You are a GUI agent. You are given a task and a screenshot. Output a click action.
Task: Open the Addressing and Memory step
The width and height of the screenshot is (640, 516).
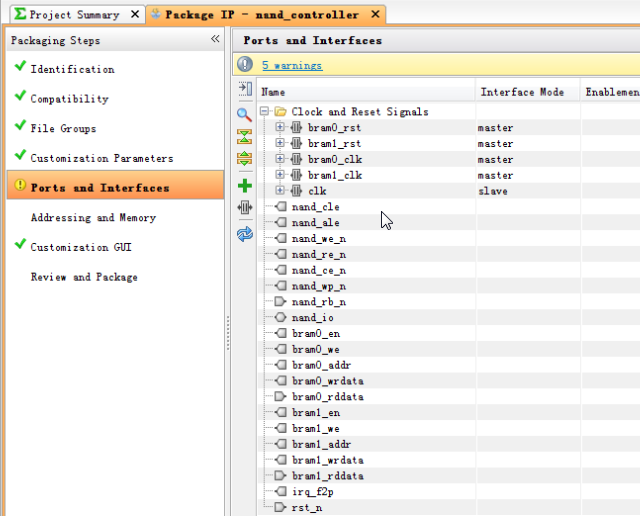93,218
